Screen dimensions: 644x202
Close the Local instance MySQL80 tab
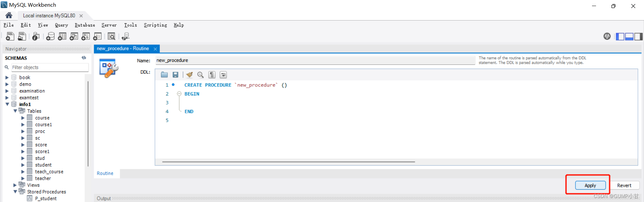pos(81,16)
